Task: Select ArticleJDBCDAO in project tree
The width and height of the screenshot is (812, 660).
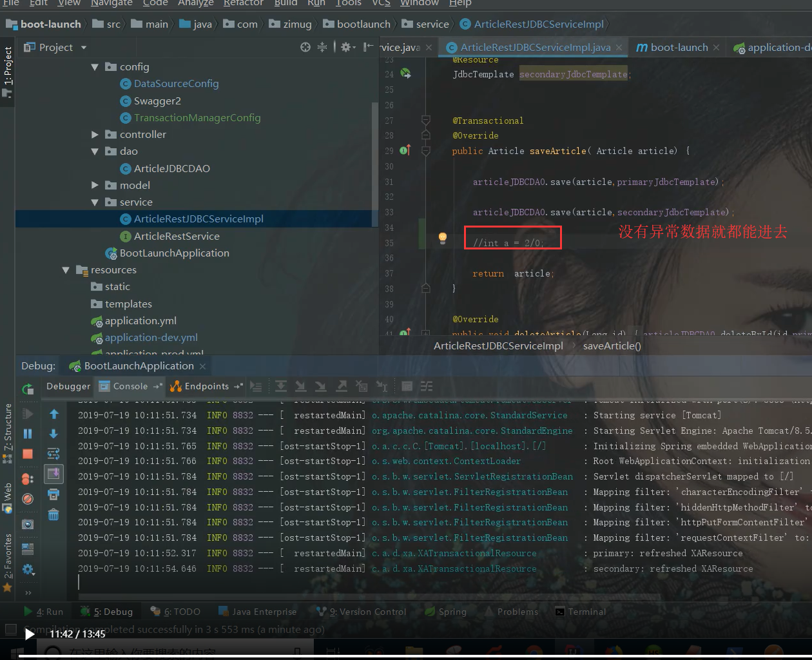Action: tap(171, 169)
